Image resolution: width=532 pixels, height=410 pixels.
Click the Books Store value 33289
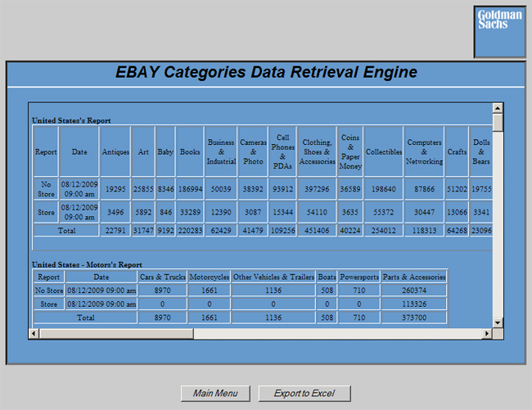[190, 212]
